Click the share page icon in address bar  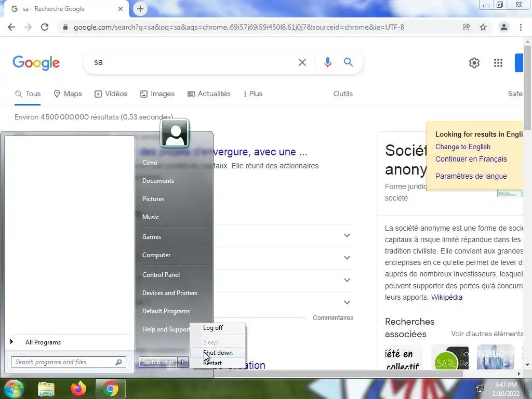pos(467,27)
